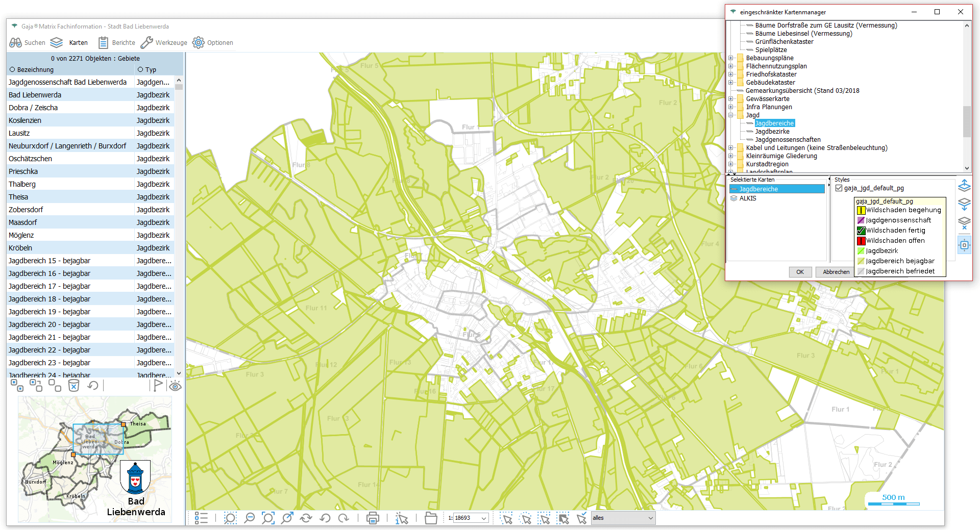Click the Abbrechen button
Viewport: 980px width, 530px height.
pyautogui.click(x=836, y=272)
